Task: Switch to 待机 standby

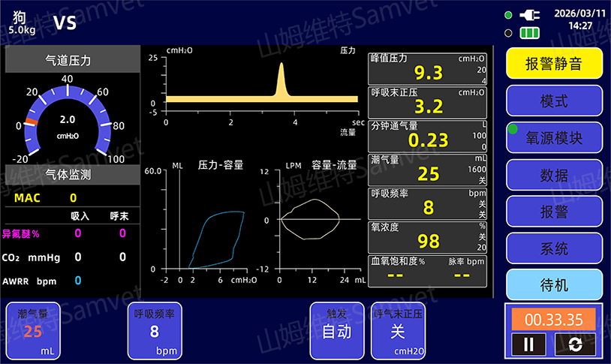Action: click(x=554, y=285)
